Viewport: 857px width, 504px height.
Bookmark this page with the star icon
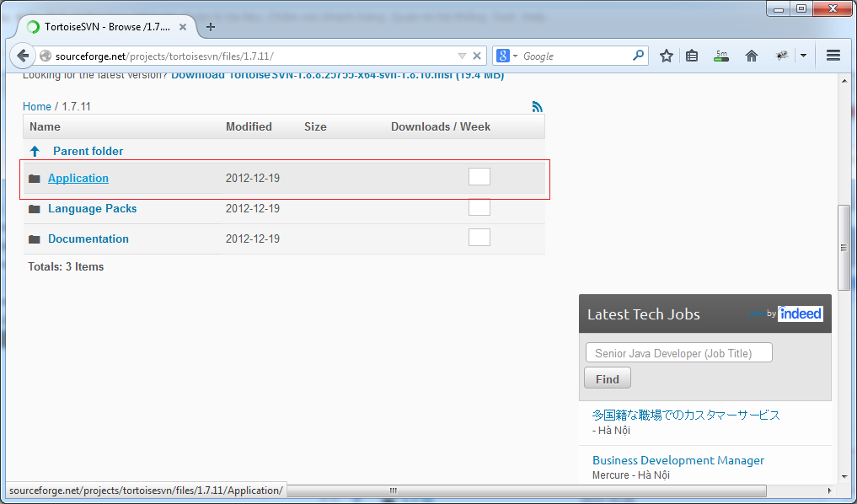click(666, 56)
